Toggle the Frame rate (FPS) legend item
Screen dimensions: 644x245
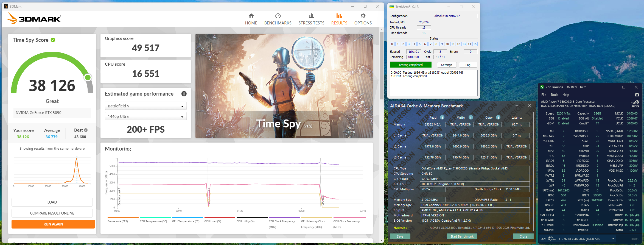(123, 220)
